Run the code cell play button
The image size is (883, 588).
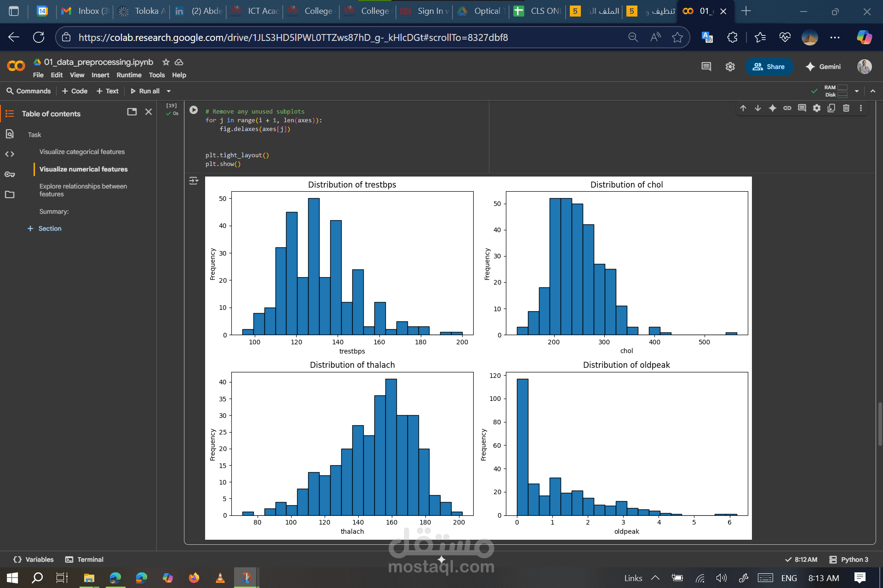pyautogui.click(x=194, y=110)
